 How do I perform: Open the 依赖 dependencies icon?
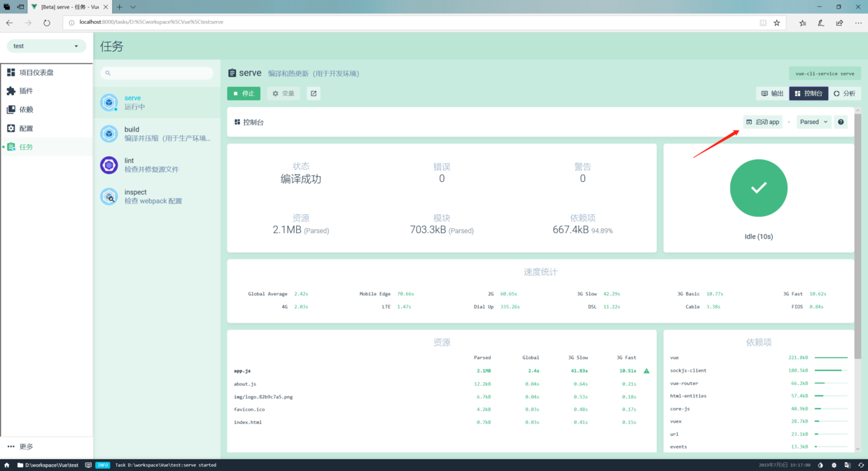click(x=11, y=109)
